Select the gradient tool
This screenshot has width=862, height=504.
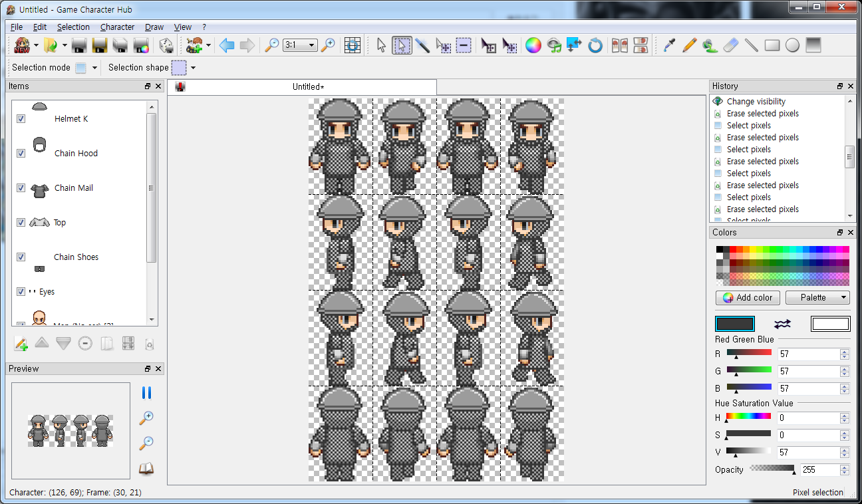click(813, 45)
